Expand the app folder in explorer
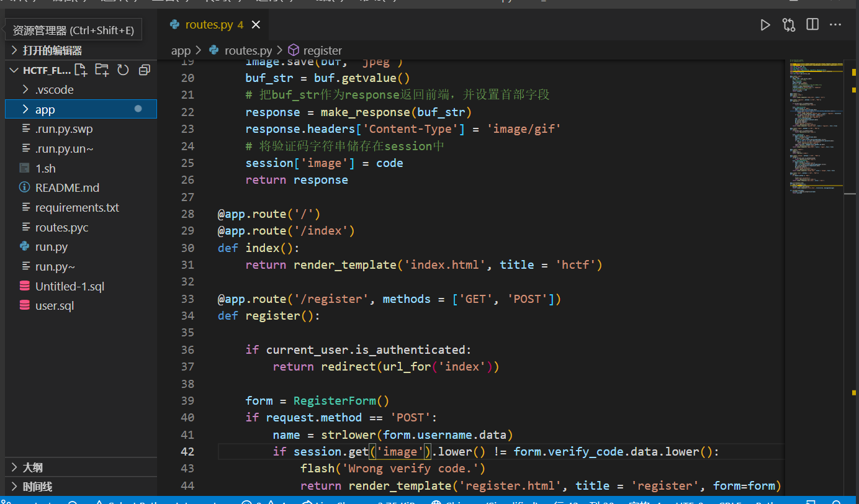 [45, 109]
